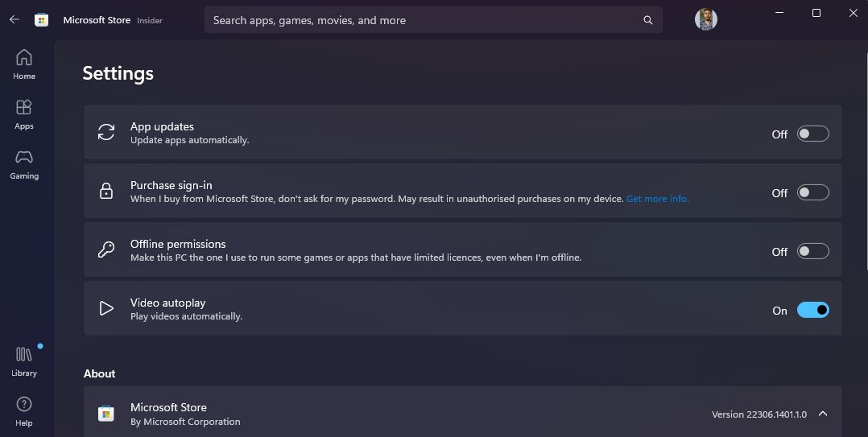868x437 pixels.
Task: Turn on Purchase sign-in toggle
Action: pyautogui.click(x=812, y=193)
